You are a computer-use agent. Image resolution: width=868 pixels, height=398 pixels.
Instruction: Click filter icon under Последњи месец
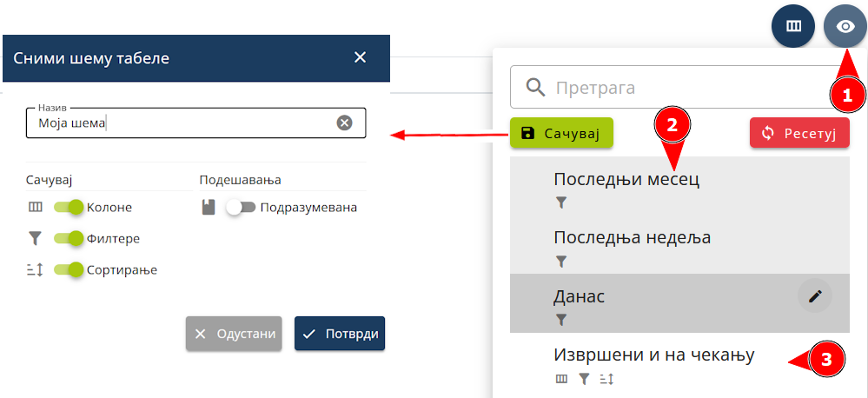(x=561, y=202)
